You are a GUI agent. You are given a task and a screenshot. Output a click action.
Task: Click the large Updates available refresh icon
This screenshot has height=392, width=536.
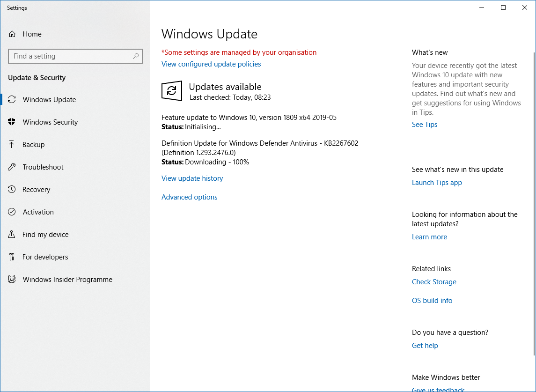172,91
